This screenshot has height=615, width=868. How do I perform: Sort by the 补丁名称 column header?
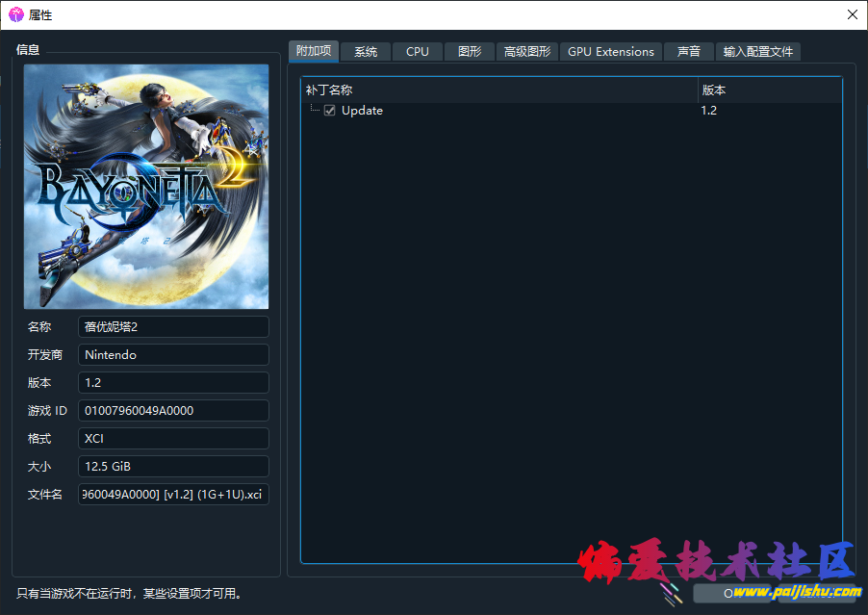click(498, 90)
